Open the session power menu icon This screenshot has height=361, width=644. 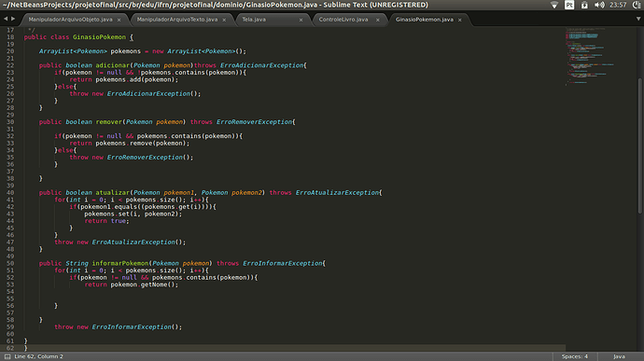(637, 5)
